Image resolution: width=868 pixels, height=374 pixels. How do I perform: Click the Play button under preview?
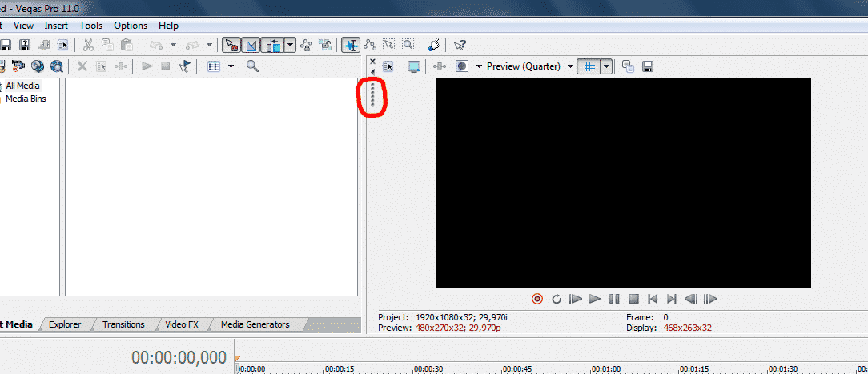point(594,299)
